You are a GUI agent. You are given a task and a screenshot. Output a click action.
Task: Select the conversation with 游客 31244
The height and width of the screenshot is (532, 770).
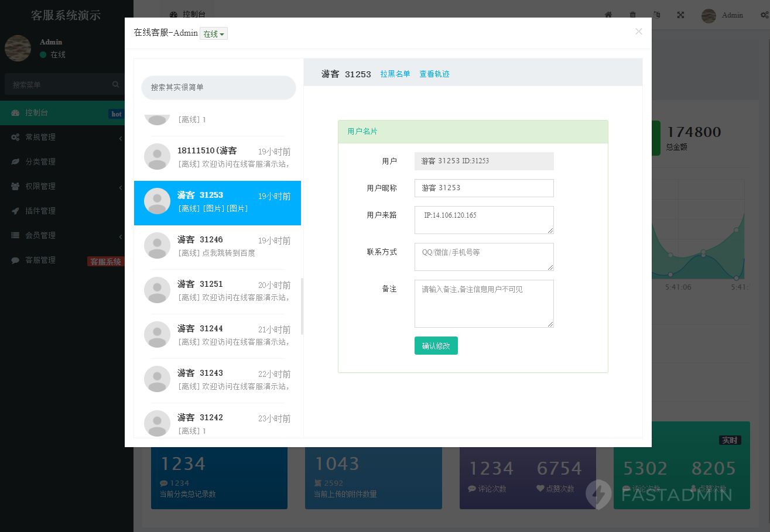(x=218, y=334)
